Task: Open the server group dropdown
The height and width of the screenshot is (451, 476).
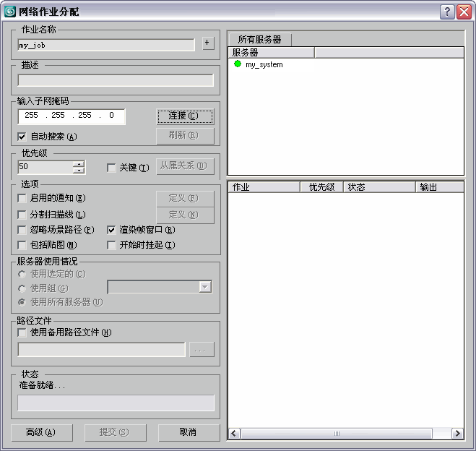Action: point(205,287)
